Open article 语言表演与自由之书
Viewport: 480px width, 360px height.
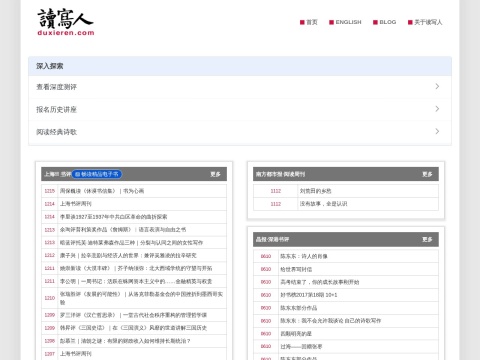[x=123, y=230]
